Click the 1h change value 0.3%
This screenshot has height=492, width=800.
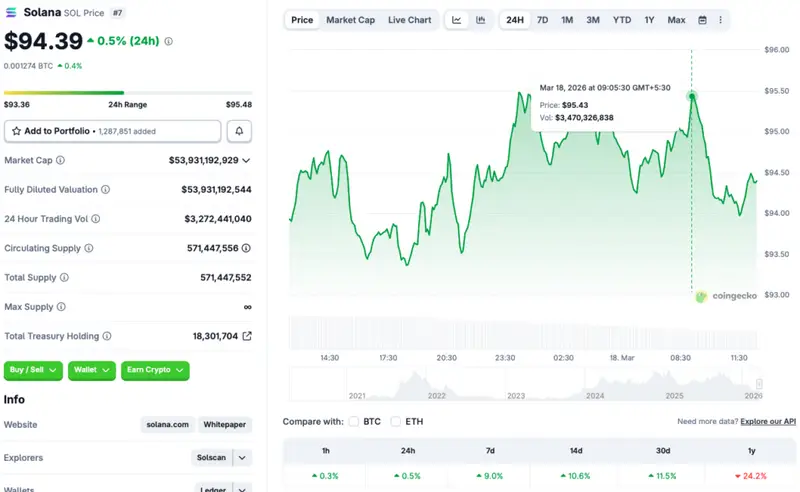point(325,476)
